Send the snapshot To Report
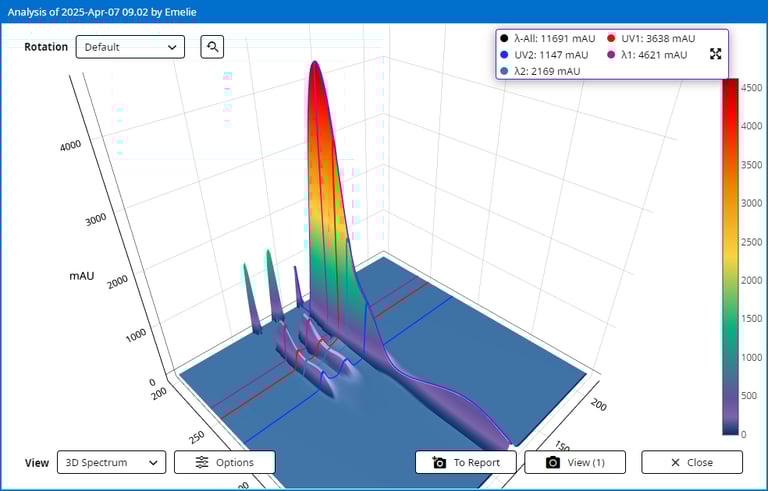The height and width of the screenshot is (491, 768). [x=465, y=462]
